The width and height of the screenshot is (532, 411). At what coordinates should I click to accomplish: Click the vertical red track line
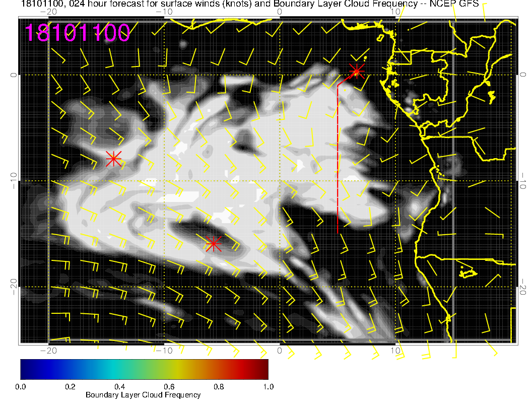point(338,159)
